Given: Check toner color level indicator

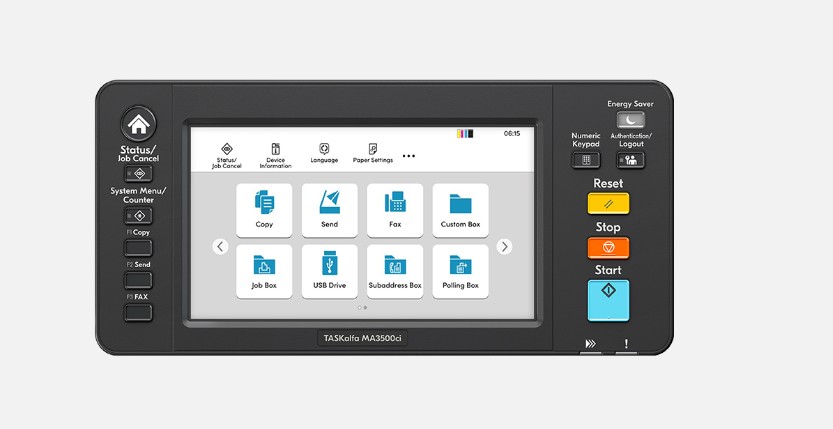Looking at the screenshot, I should coord(464,133).
